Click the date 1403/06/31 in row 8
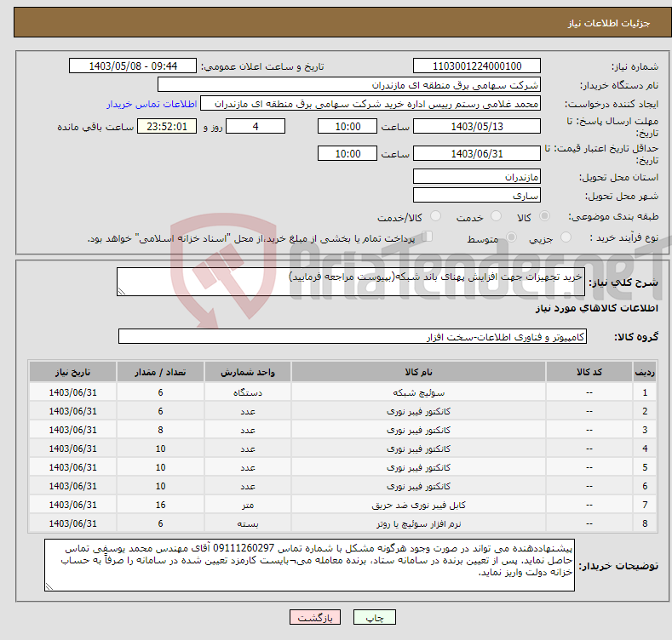This screenshot has width=672, height=640. [x=73, y=524]
